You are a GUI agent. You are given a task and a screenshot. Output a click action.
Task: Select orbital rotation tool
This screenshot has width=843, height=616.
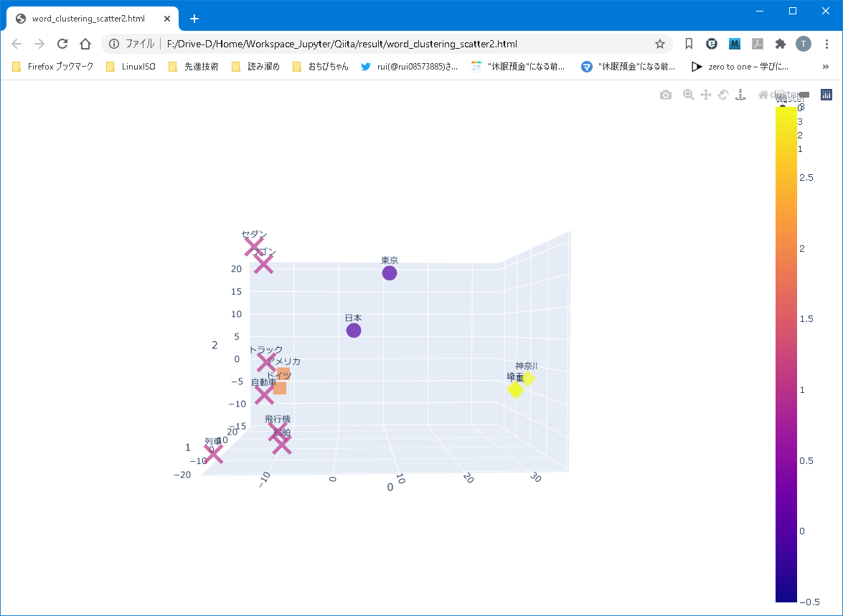pos(724,95)
